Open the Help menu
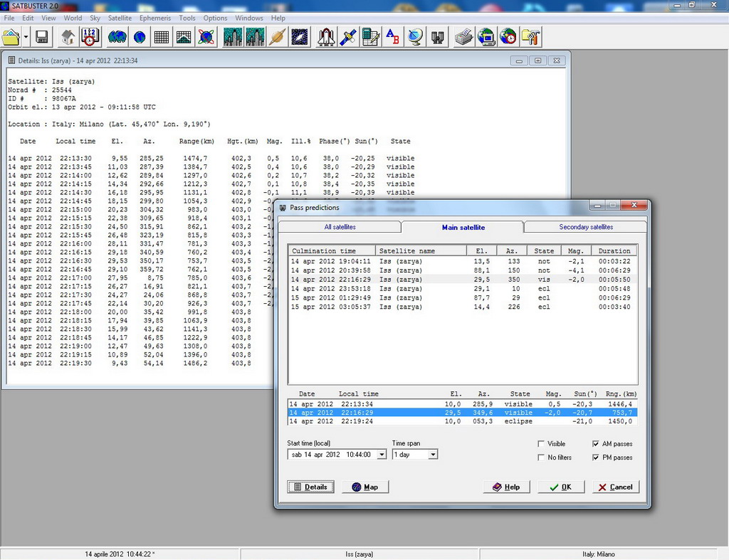The width and height of the screenshot is (729, 560). click(278, 18)
